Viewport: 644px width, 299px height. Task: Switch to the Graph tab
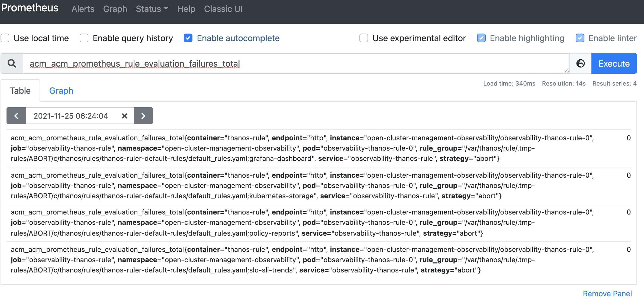(61, 90)
